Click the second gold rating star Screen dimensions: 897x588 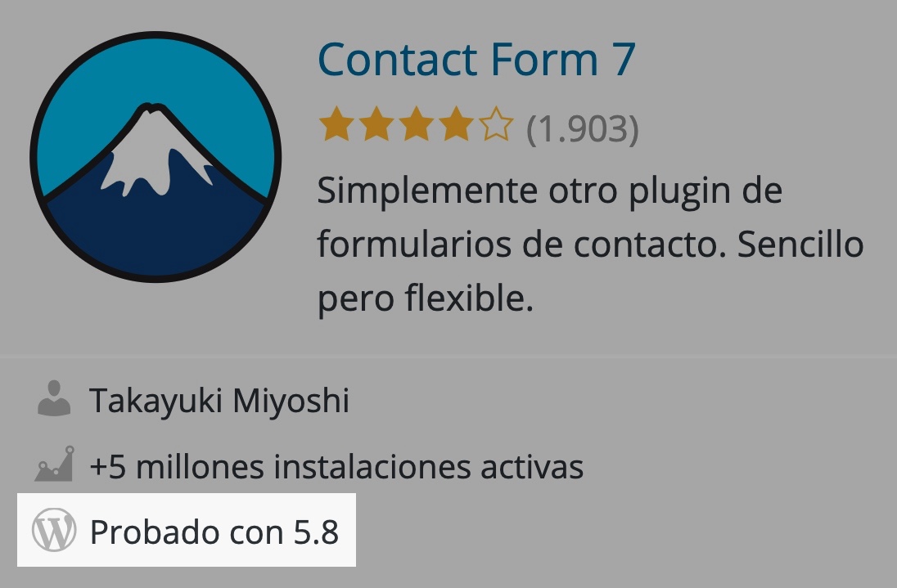point(376,123)
